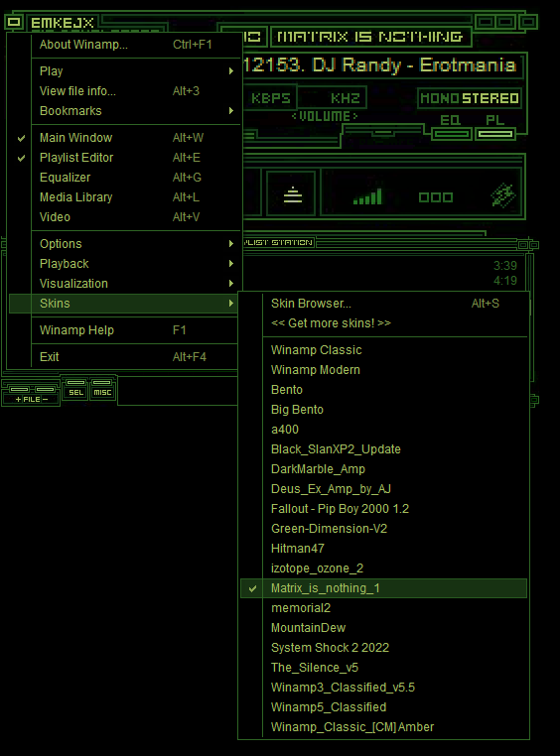560x756 pixels.
Task: Select the Winamp_Classic_[CM] Amber skin
Action: (x=383, y=727)
